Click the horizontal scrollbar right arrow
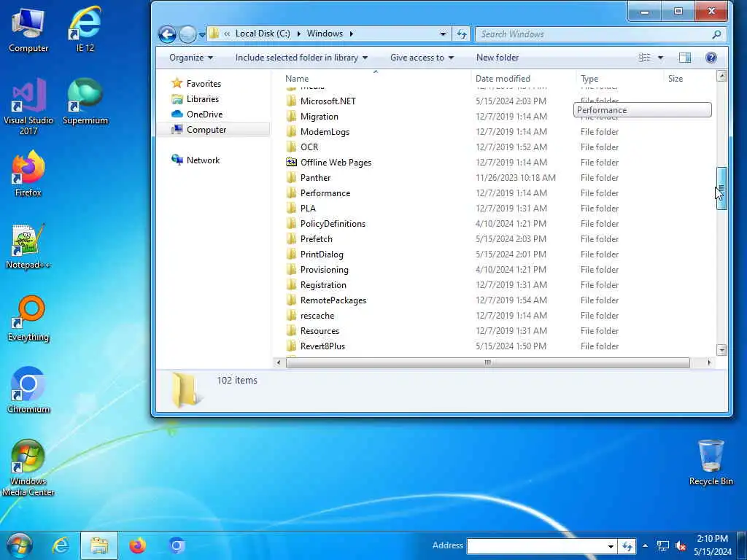 (x=709, y=363)
